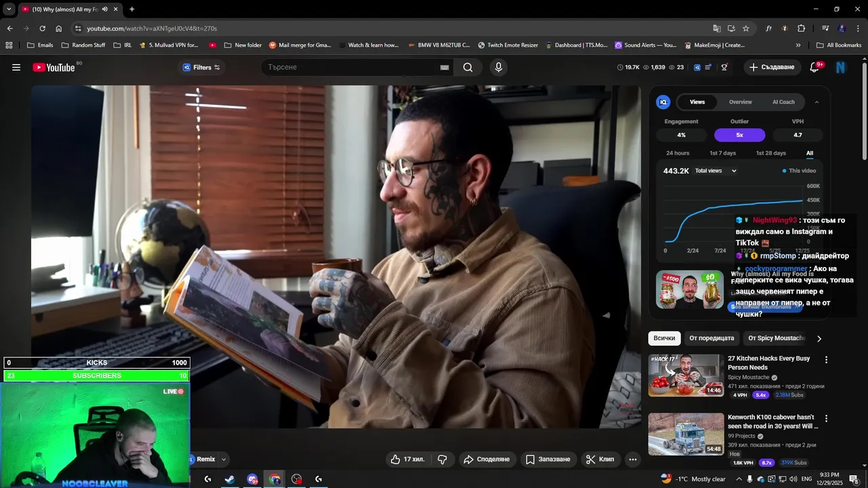Open the Chrome tab search dropdown

(x=9, y=9)
